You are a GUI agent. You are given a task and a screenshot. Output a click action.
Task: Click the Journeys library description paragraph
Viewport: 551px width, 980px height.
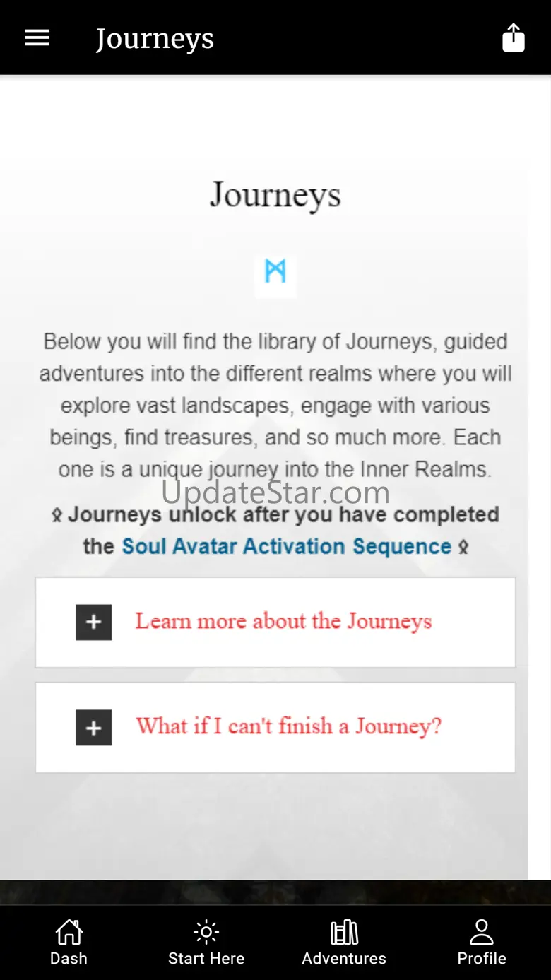coord(275,405)
